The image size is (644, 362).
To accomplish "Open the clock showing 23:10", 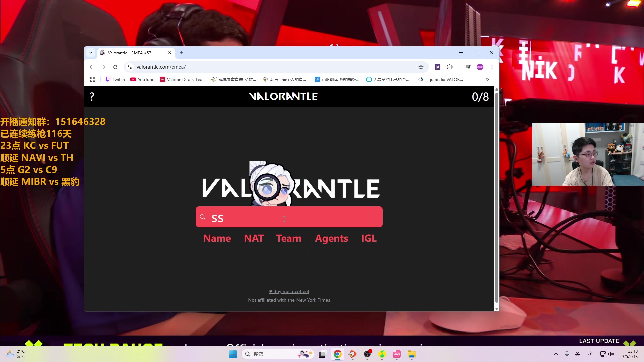I will [x=629, y=354].
